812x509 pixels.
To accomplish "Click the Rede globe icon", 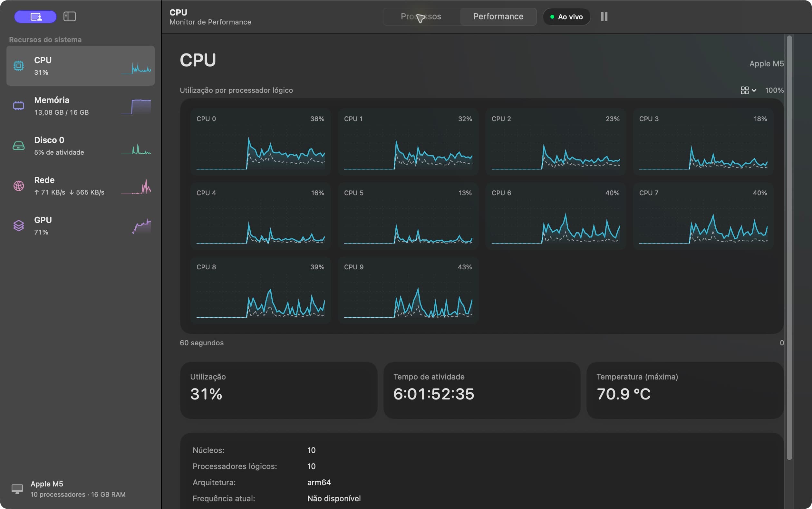I will 18,186.
